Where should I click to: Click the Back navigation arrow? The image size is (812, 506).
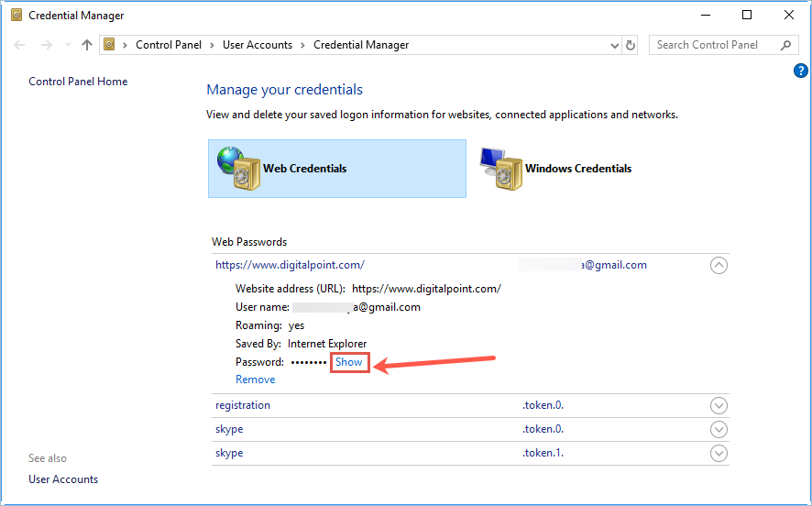pos(19,45)
